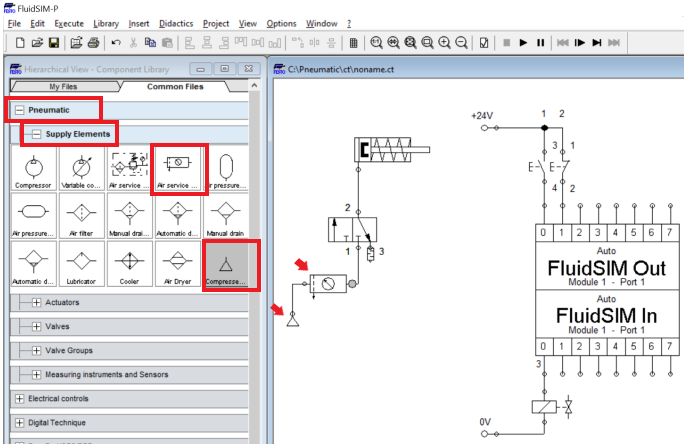The height and width of the screenshot is (444, 684).
Task: Collapse the Pneumatic tree node
Action: coord(19,110)
